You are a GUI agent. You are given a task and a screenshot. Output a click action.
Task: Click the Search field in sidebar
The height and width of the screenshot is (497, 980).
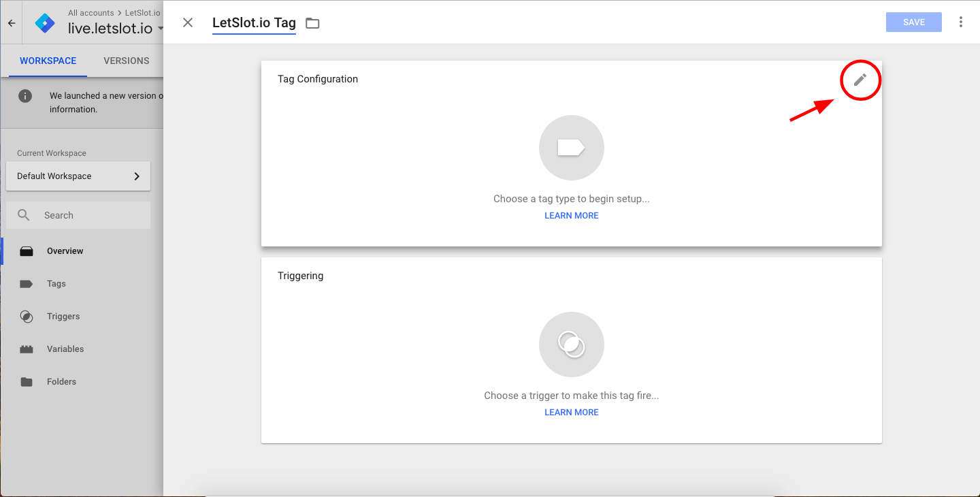click(78, 215)
